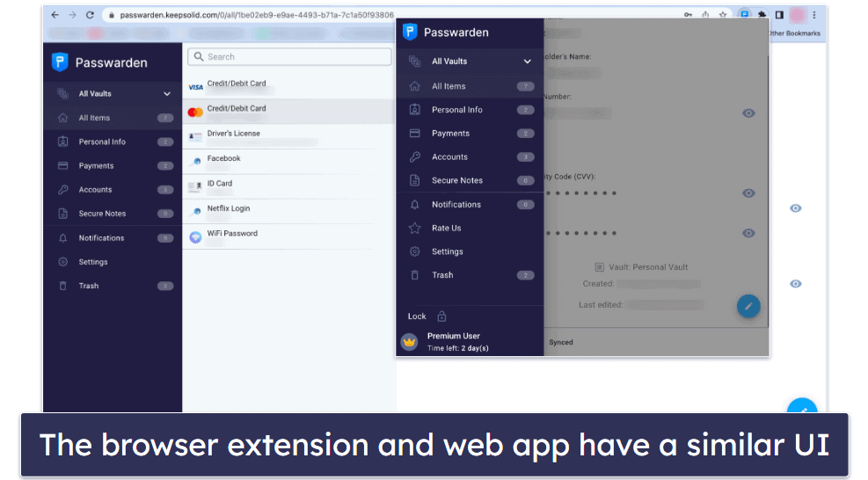The width and height of the screenshot is (868, 480).
Task: Click Vault: Personal Vault label in popup
Action: [x=647, y=267]
